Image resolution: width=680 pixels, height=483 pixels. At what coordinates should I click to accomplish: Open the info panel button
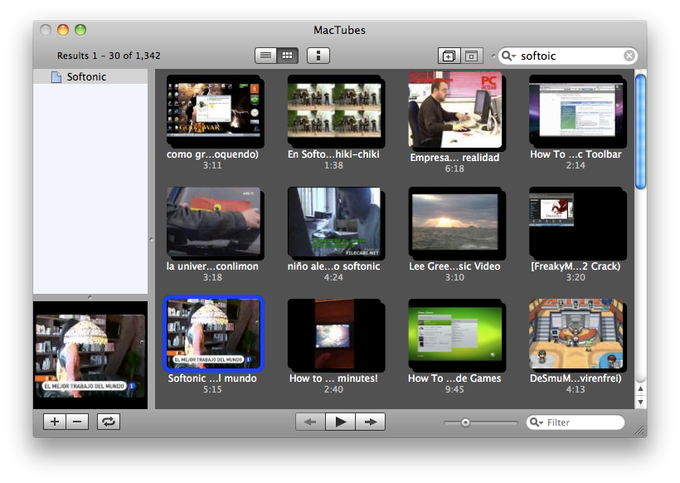318,55
